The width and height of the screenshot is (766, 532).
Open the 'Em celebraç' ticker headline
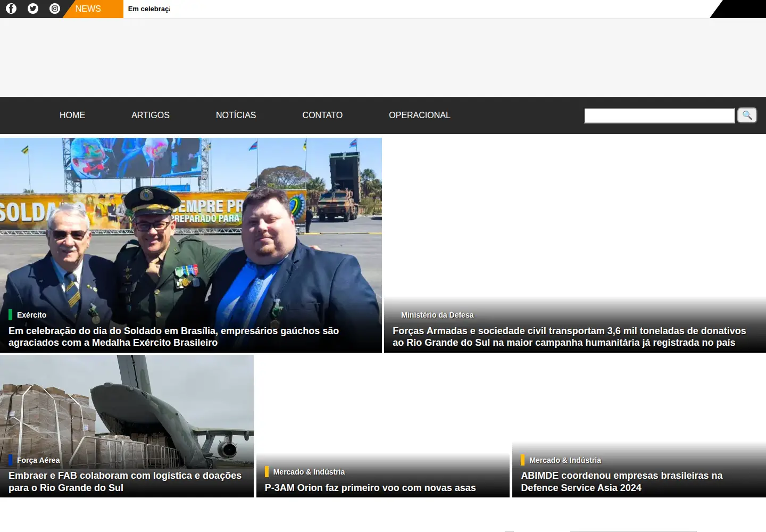(149, 9)
